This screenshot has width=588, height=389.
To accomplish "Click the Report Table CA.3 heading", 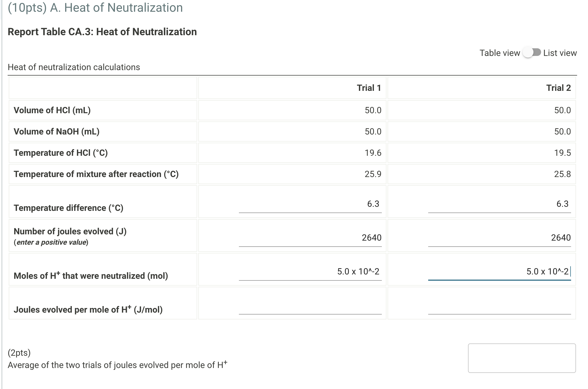I will pos(102,32).
